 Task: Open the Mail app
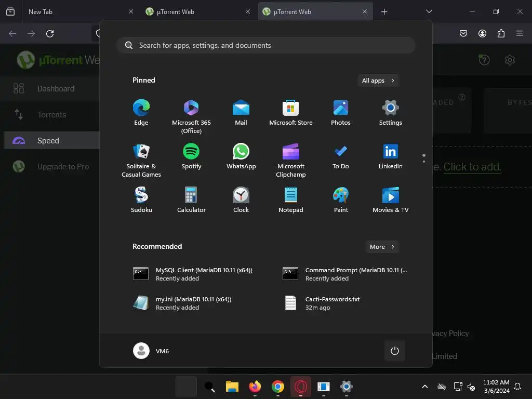click(241, 113)
